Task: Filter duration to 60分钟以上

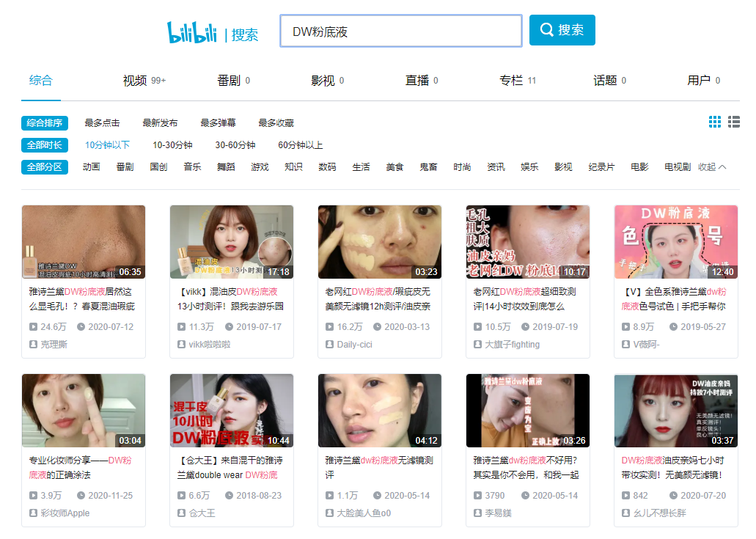Action: pyautogui.click(x=301, y=145)
